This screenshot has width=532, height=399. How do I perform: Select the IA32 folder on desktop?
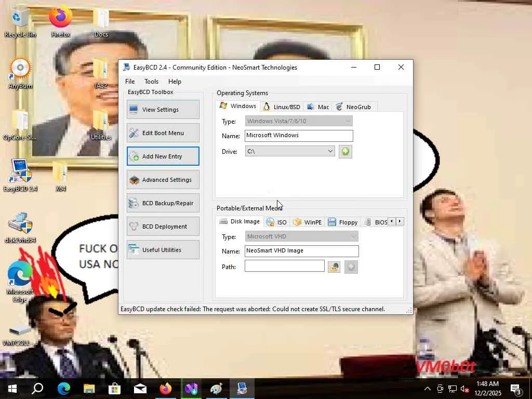(101, 74)
